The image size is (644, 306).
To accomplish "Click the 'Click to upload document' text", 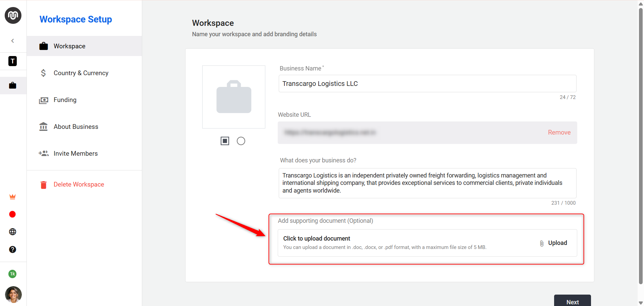I will point(317,239).
